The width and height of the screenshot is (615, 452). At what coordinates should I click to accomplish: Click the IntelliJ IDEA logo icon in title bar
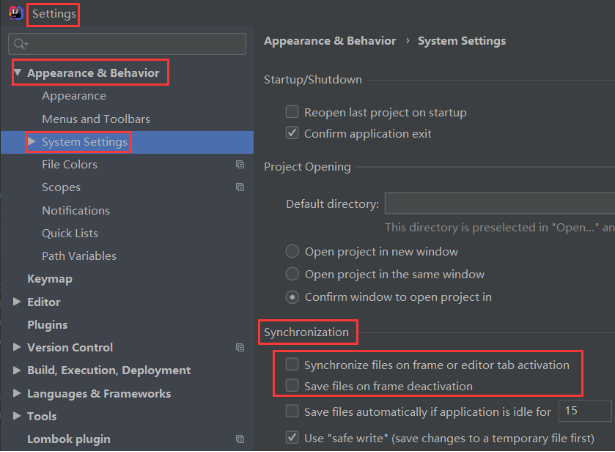[16, 13]
